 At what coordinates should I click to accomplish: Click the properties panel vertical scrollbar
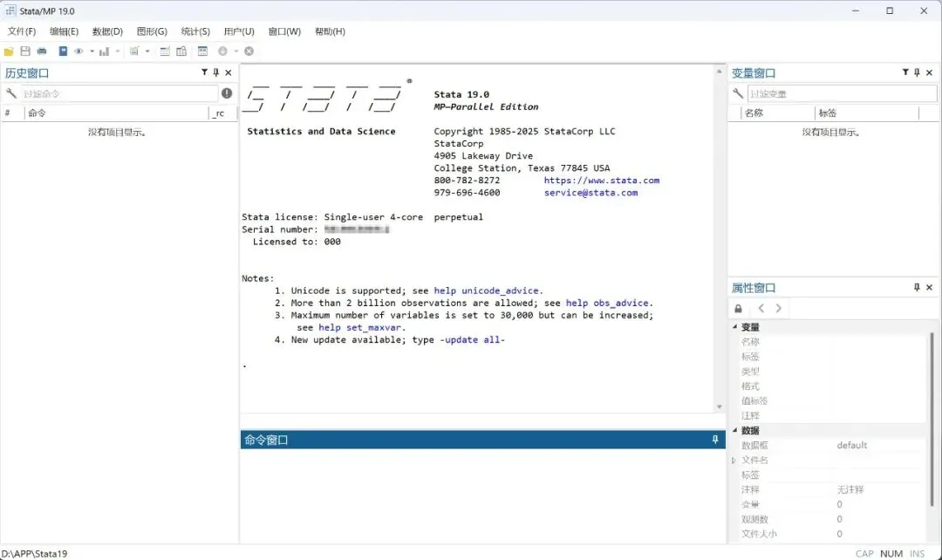point(932,419)
